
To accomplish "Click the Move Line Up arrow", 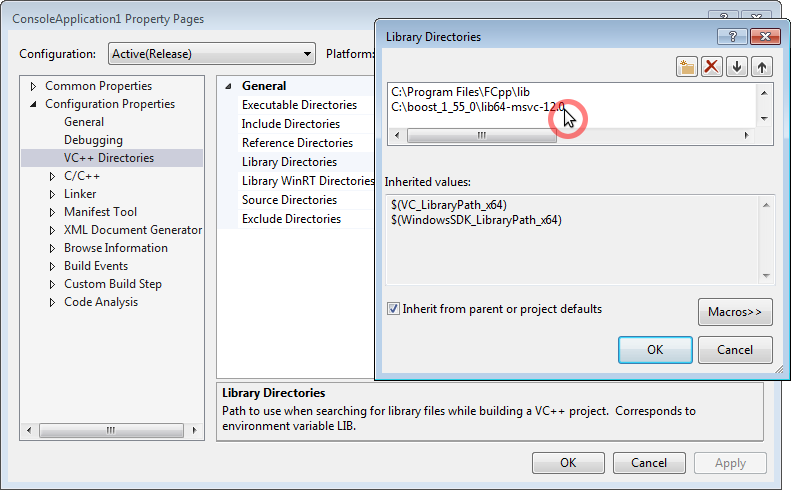I will click(x=762, y=67).
